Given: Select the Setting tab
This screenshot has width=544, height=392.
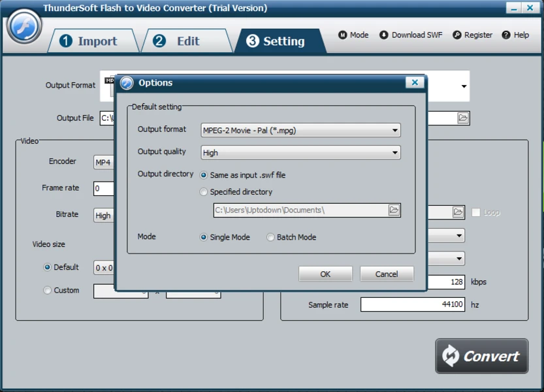Looking at the screenshot, I should [280, 41].
